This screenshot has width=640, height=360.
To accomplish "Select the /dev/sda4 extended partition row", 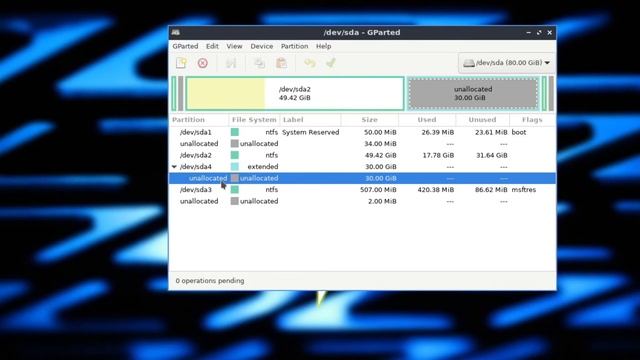I will [x=362, y=167].
